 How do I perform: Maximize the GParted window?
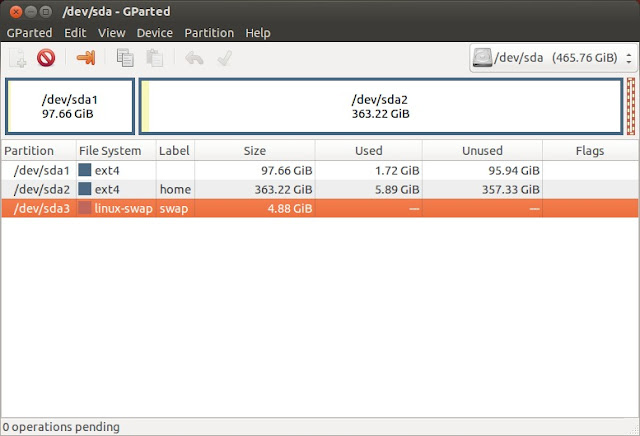[46, 12]
